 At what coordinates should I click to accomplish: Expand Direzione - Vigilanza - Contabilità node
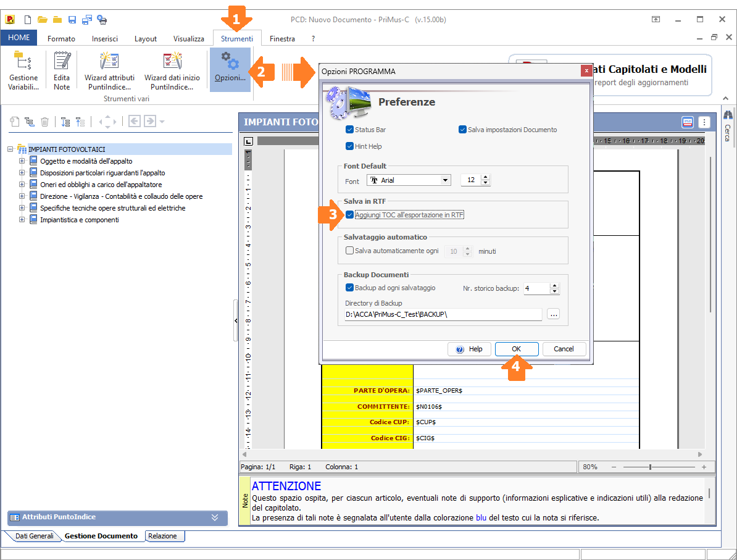(22, 196)
